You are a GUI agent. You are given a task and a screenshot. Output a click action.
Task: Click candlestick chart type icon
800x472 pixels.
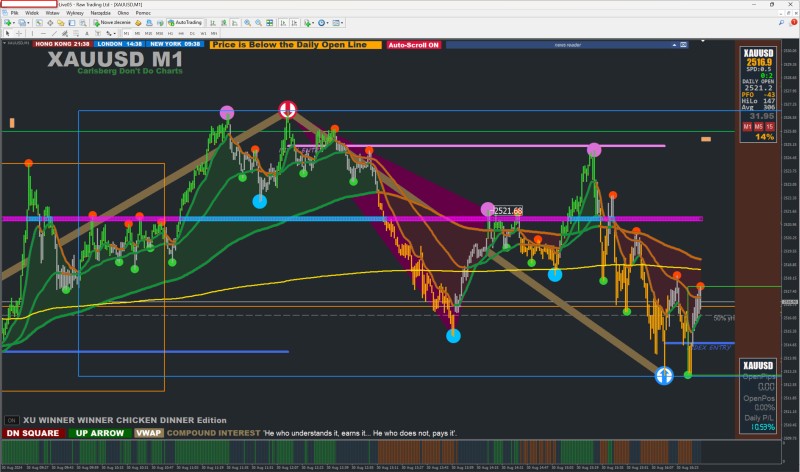coord(223,22)
